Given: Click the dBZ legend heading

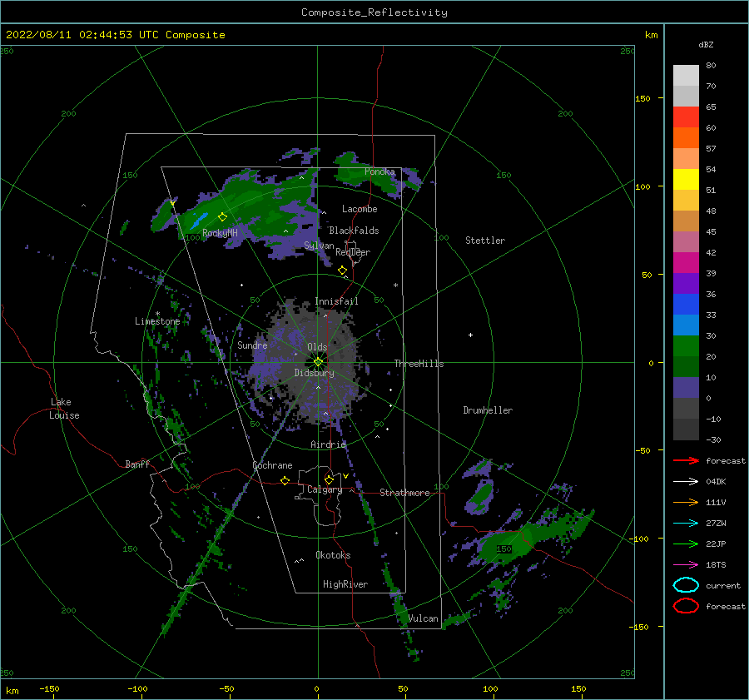Looking at the screenshot, I should coord(706,45).
